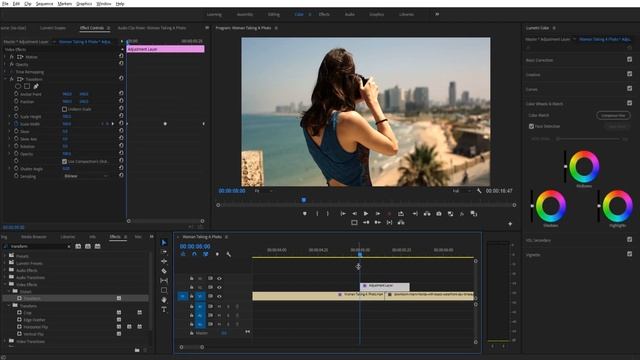Viewport: 640px width, 360px height.
Task: Select the Edge Feather effect
Action: pyautogui.click(x=34, y=320)
